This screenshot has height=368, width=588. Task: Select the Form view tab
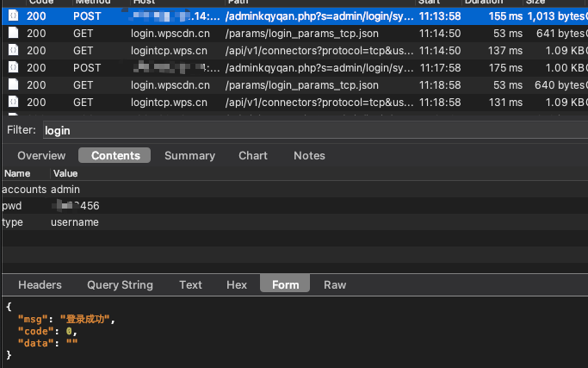pos(285,284)
